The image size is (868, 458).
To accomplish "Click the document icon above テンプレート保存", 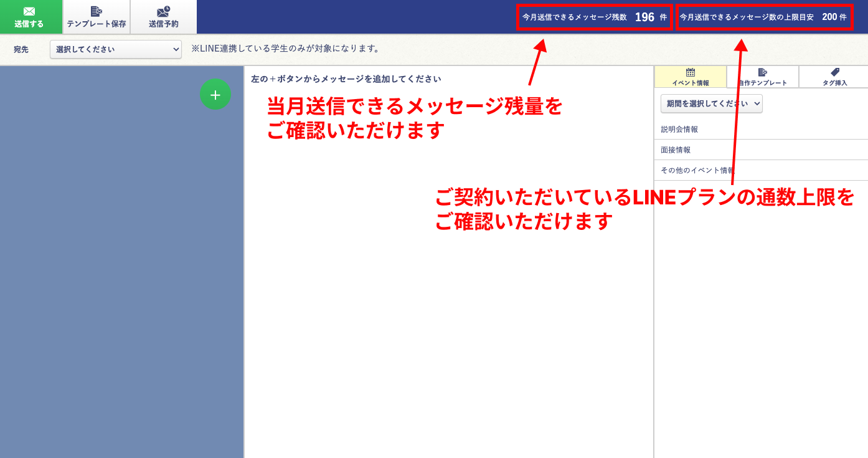I will 97,11.
